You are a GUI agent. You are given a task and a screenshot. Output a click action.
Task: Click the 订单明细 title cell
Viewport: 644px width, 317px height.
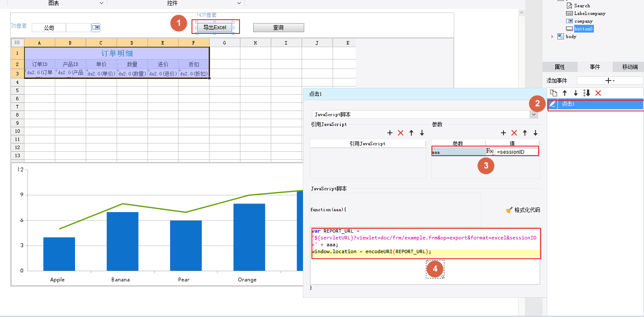(x=117, y=54)
